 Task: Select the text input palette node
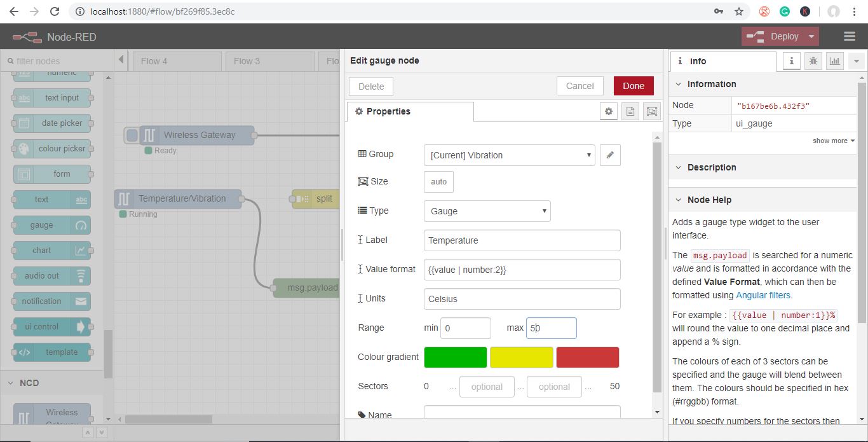[x=52, y=98]
